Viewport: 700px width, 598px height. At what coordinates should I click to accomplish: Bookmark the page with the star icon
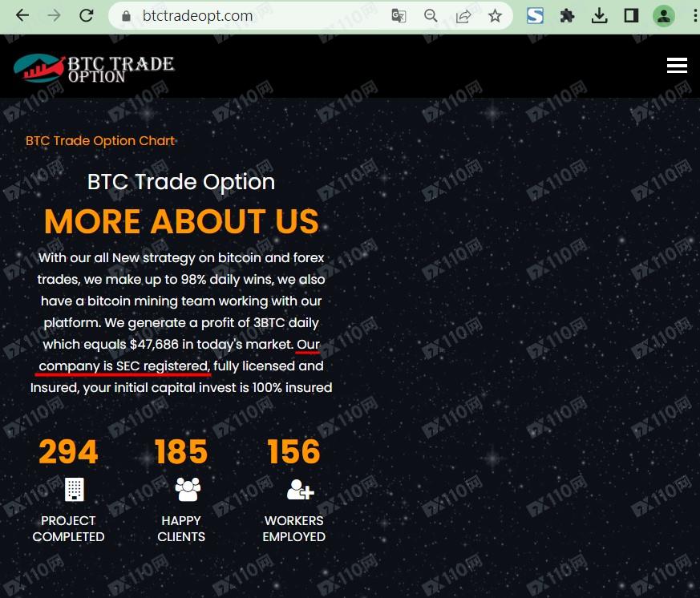tap(495, 16)
